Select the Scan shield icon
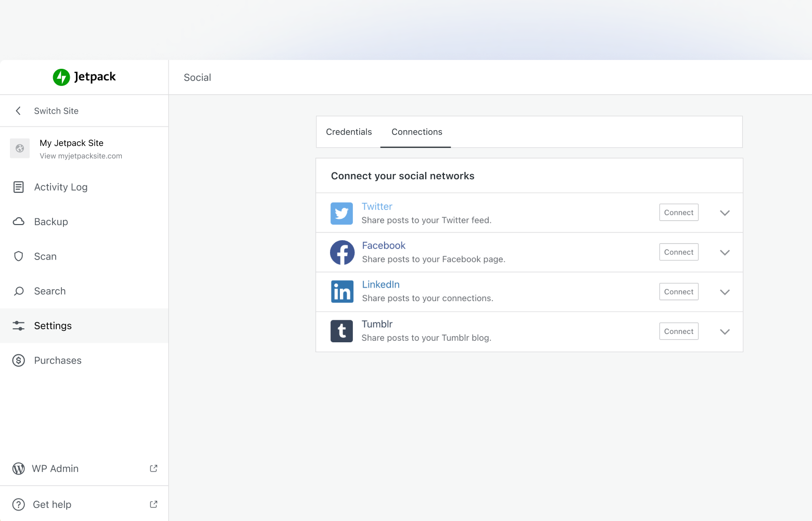The height and width of the screenshot is (521, 812). 19,256
